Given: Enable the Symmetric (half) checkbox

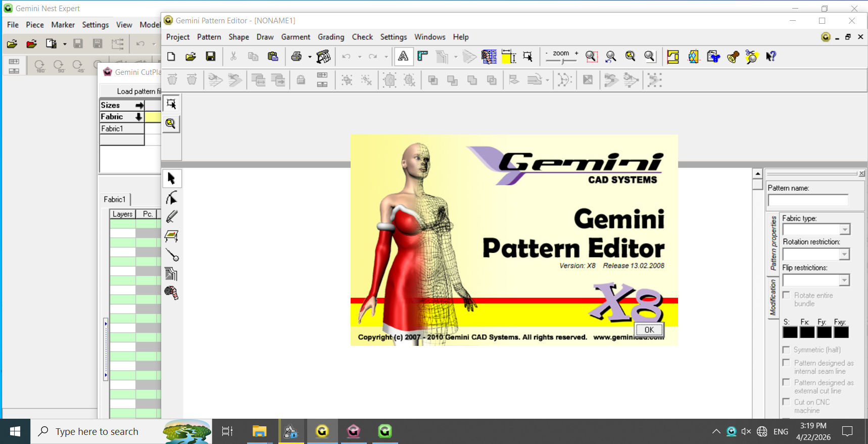Looking at the screenshot, I should tap(786, 349).
